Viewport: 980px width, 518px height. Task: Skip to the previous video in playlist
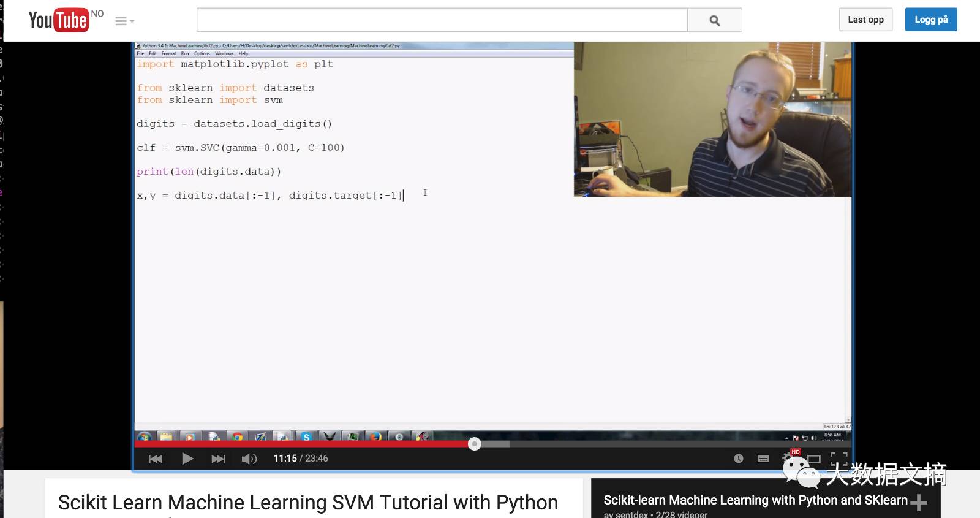coord(156,459)
